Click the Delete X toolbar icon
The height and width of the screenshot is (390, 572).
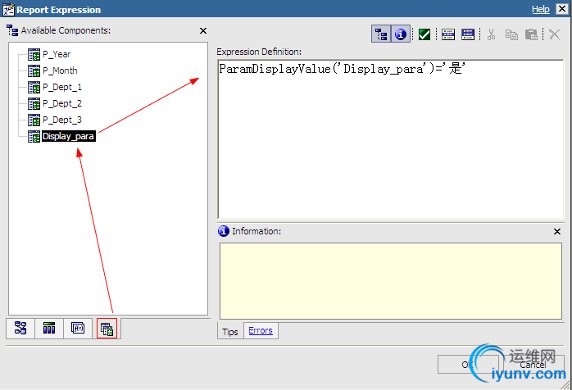click(554, 35)
